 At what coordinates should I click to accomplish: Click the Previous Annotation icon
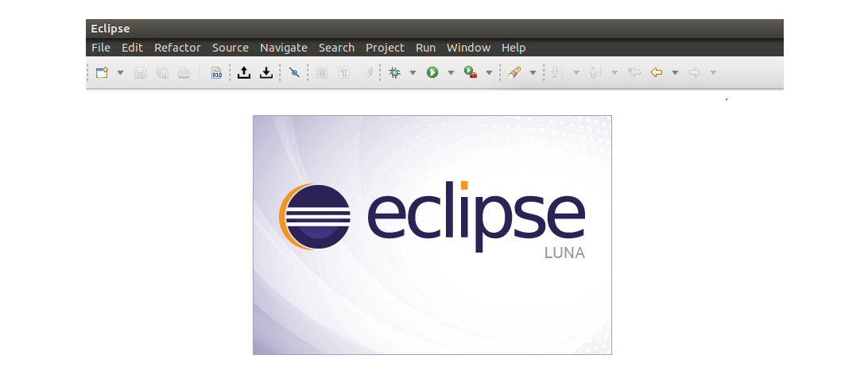coord(595,72)
